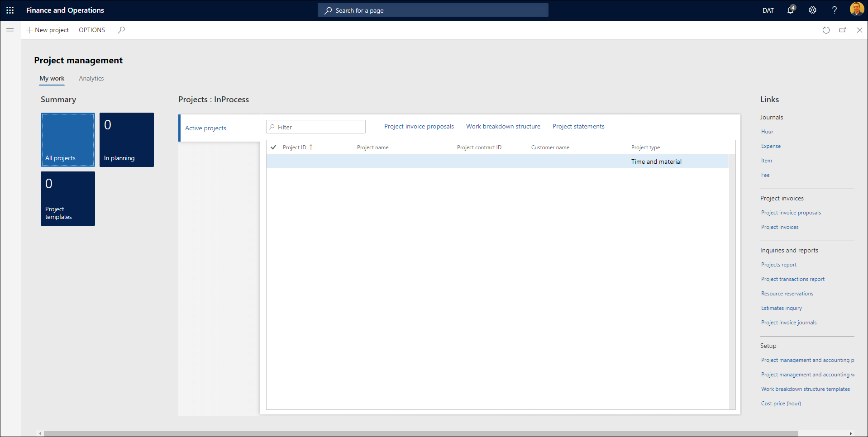Click the left arrow of horizontal scrollbar
The image size is (868, 437).
40,433
